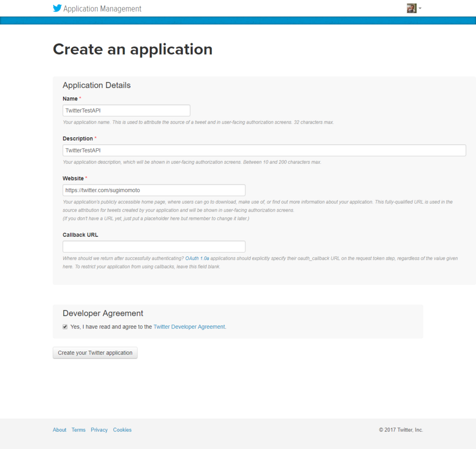Click the Description field label

78,139
